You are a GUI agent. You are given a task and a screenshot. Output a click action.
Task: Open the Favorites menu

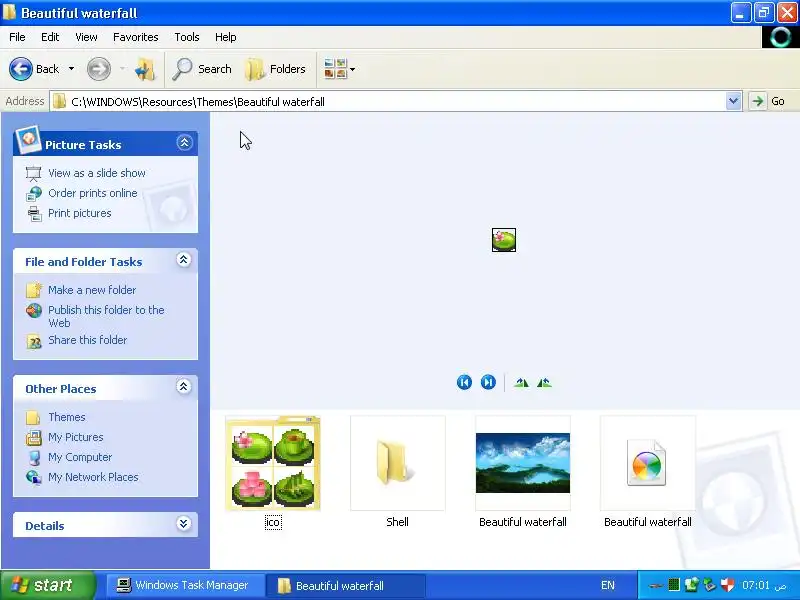pyautogui.click(x=136, y=37)
